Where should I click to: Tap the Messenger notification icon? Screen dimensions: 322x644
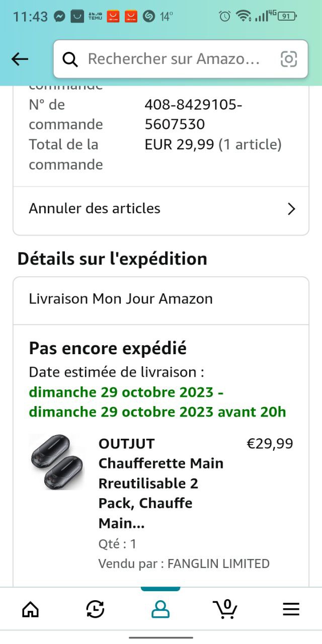pyautogui.click(x=59, y=16)
